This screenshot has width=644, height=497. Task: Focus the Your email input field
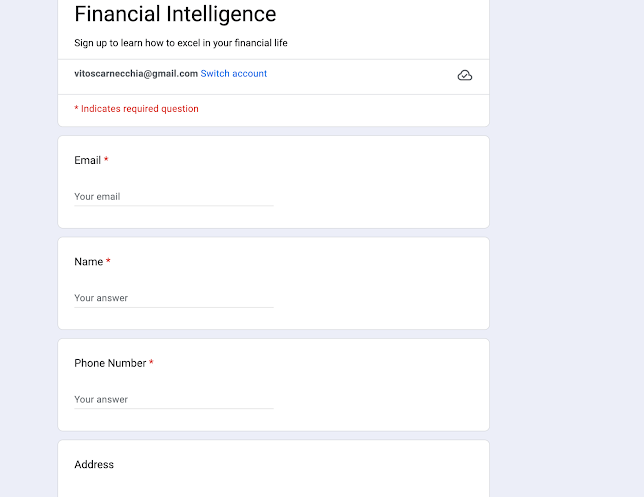[x=173, y=197]
